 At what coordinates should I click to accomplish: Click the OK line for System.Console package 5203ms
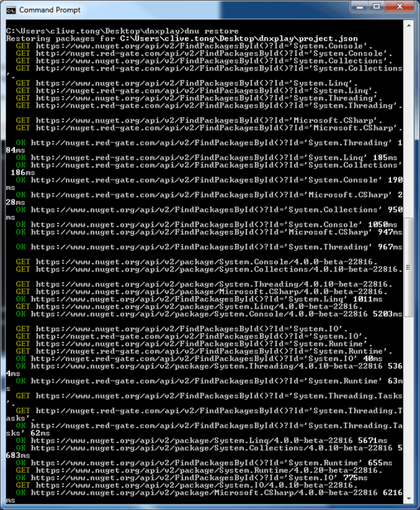click(x=209, y=314)
